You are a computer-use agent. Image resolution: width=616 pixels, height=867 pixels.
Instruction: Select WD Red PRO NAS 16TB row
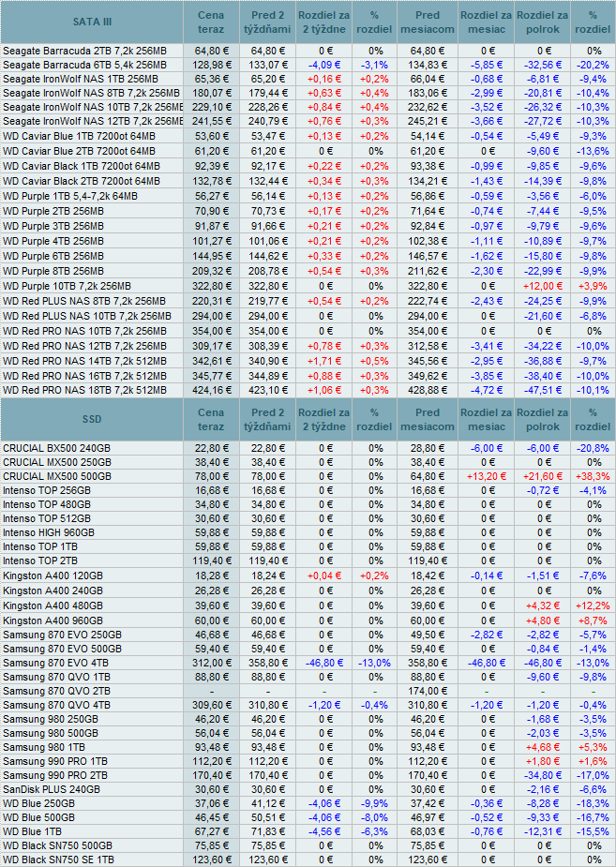click(x=84, y=376)
